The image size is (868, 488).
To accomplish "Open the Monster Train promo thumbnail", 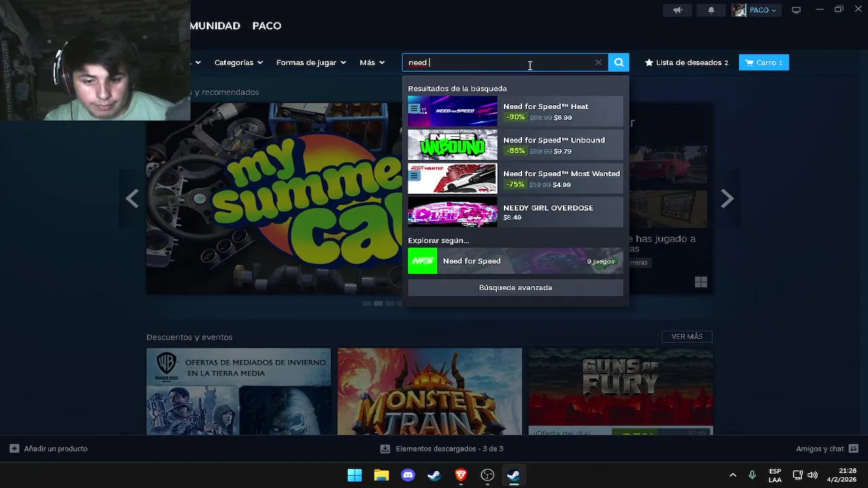I will (430, 391).
